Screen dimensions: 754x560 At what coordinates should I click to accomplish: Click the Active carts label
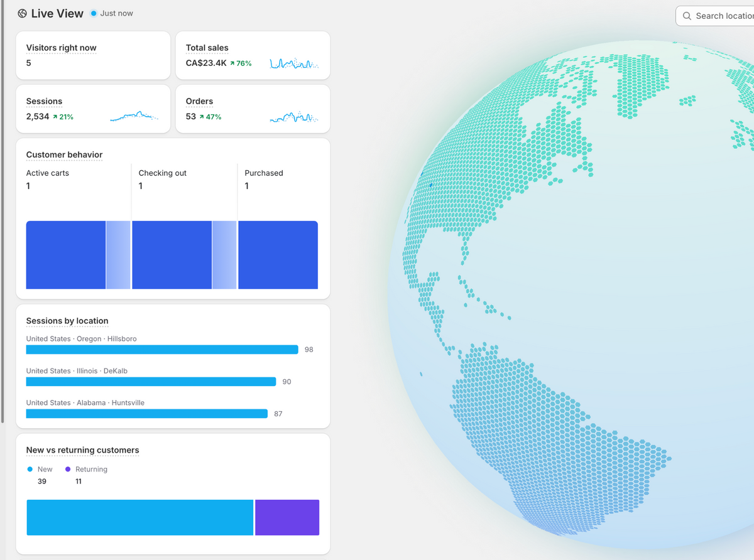pyautogui.click(x=48, y=173)
